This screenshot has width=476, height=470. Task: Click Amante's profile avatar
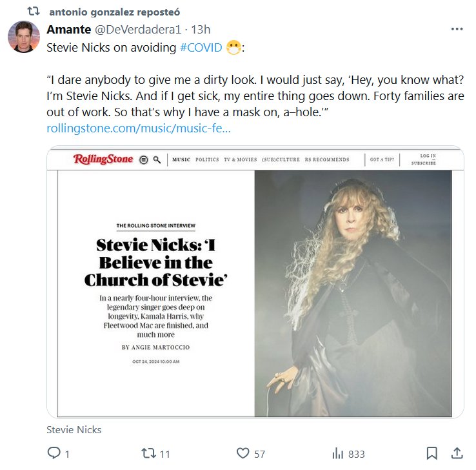coord(24,37)
